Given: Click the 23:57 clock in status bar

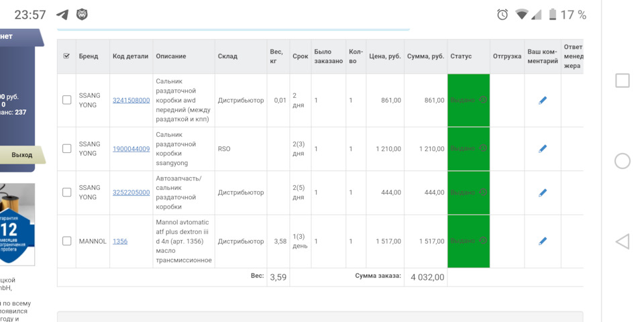Looking at the screenshot, I should (x=30, y=15).
